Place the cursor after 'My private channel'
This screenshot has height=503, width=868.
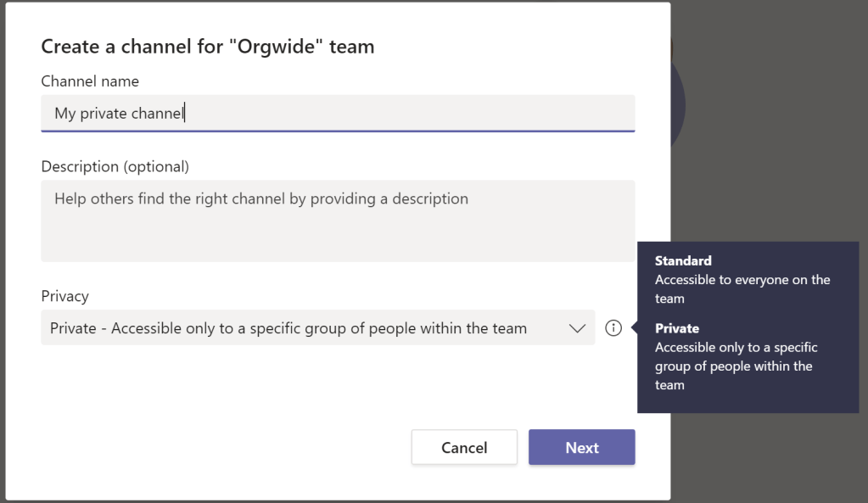(x=185, y=113)
